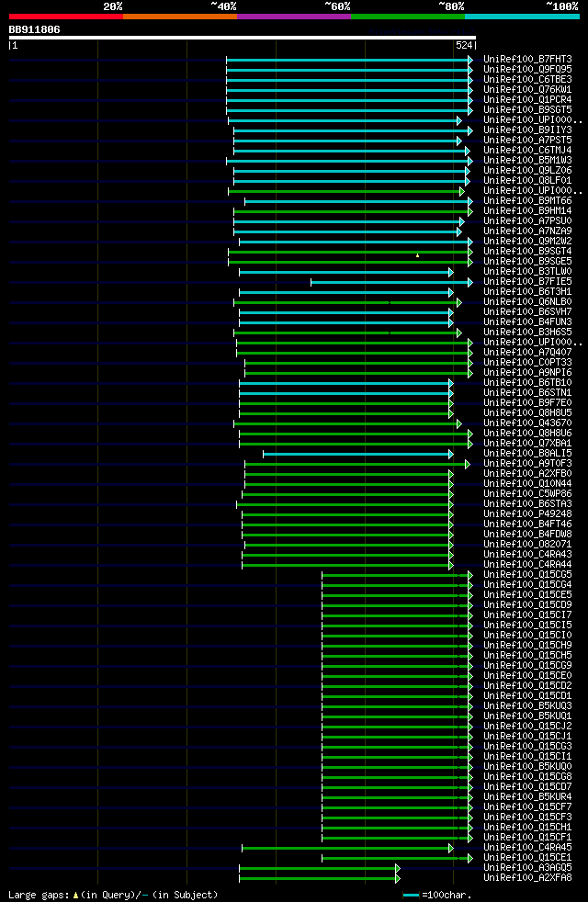Viewport: 588px width, 902px height.
Task: Select the UniRef100_Q15CH5 label
Action: 527,655
